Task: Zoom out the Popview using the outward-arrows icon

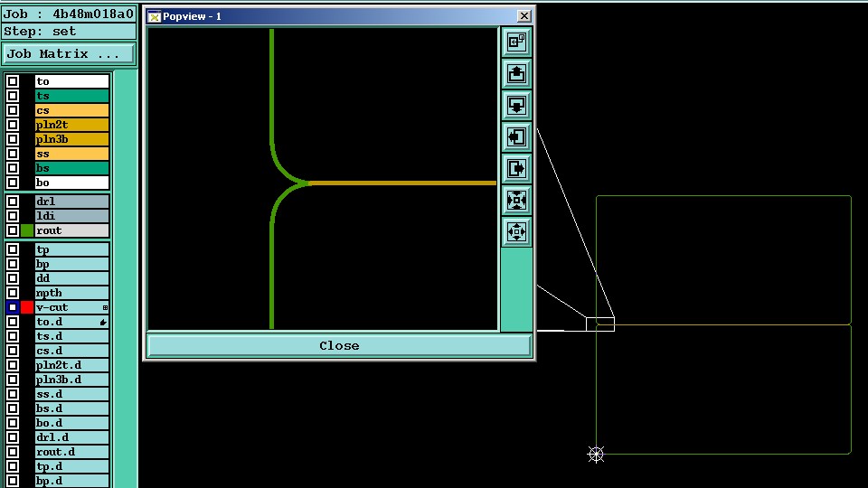Action: tap(516, 231)
